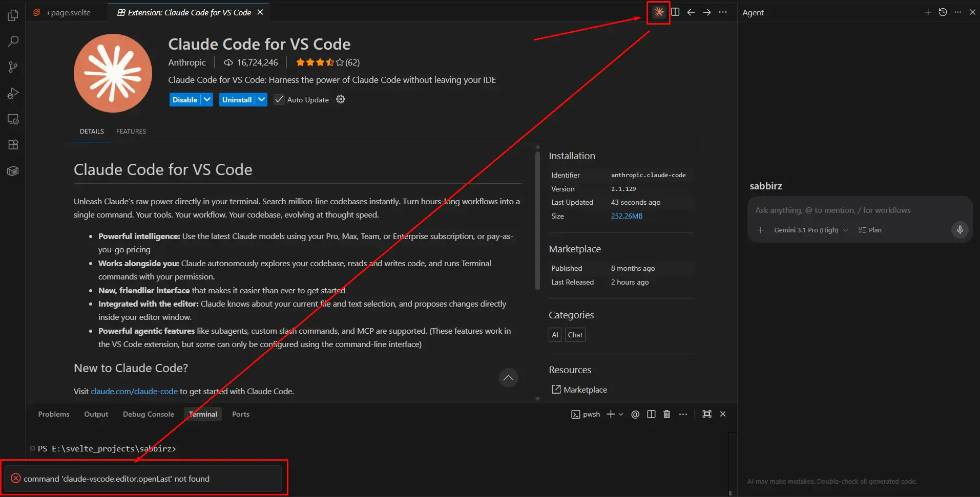Add a new terminal with plus
Image resolution: width=980 pixels, height=497 pixels.
(x=611, y=414)
